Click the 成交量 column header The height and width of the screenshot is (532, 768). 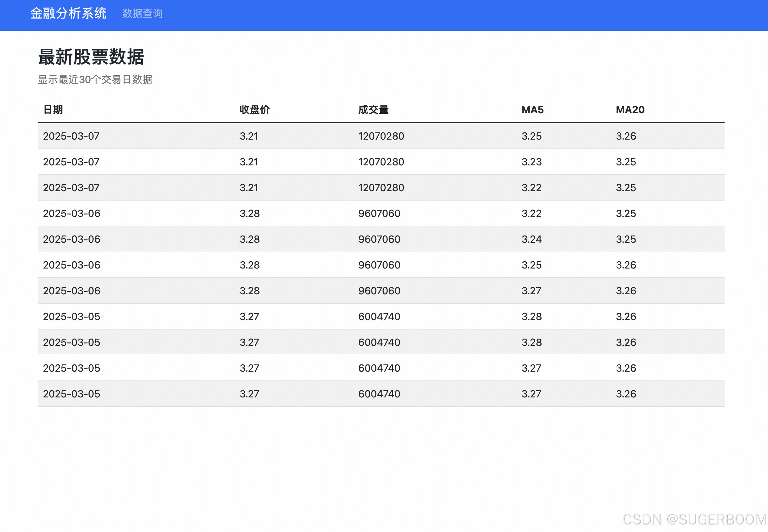(373, 110)
